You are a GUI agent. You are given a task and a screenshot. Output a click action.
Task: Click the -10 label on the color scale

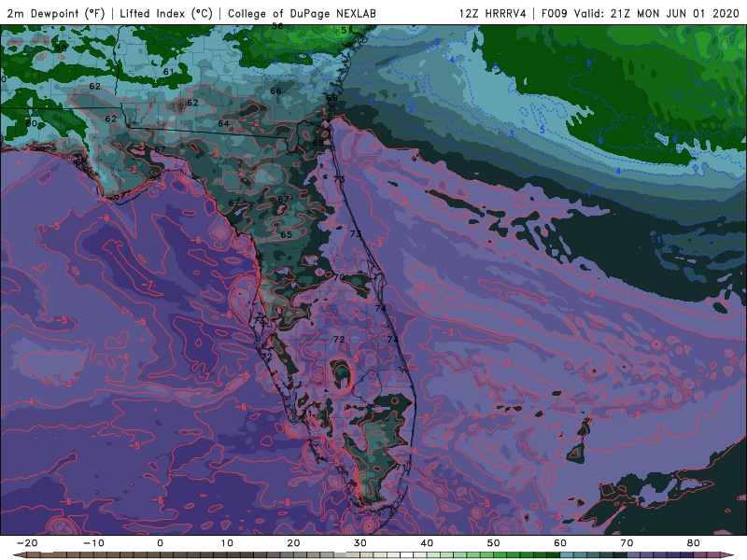point(93,543)
